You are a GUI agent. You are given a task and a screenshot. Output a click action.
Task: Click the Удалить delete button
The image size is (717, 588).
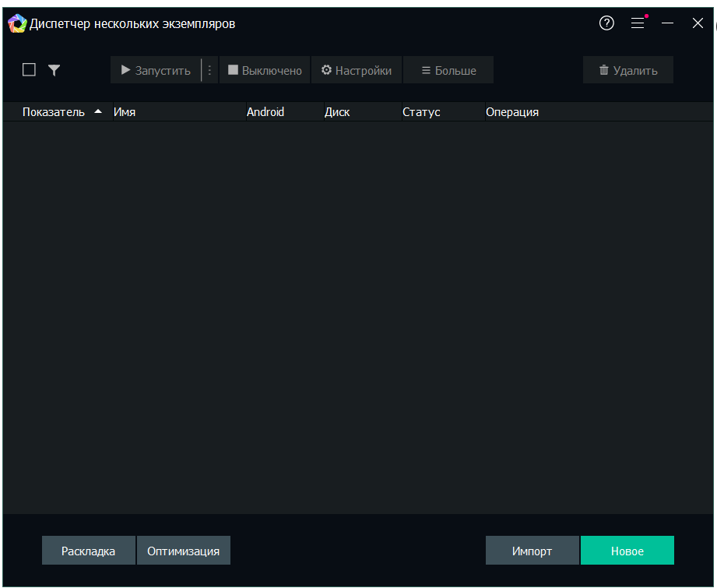coord(627,70)
